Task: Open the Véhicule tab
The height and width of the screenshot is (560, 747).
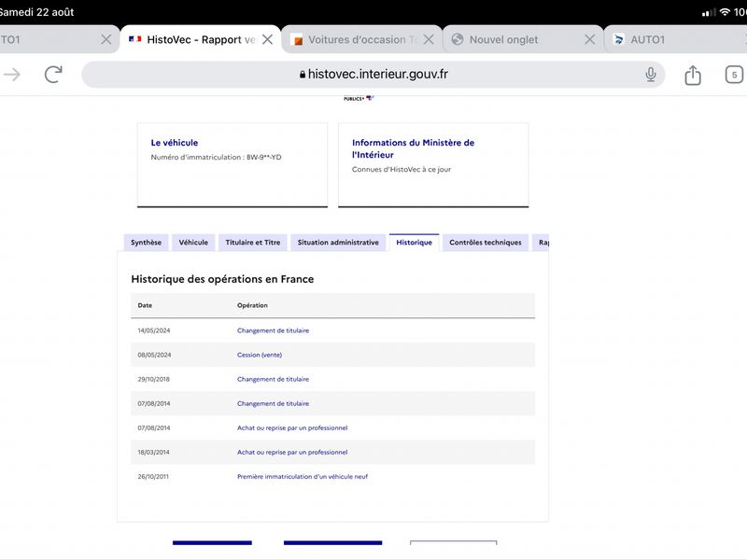Action: pos(193,243)
